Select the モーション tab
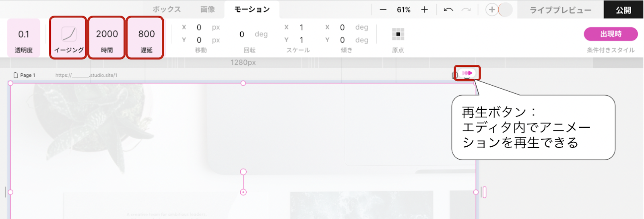The width and height of the screenshot is (644, 219). point(252,9)
